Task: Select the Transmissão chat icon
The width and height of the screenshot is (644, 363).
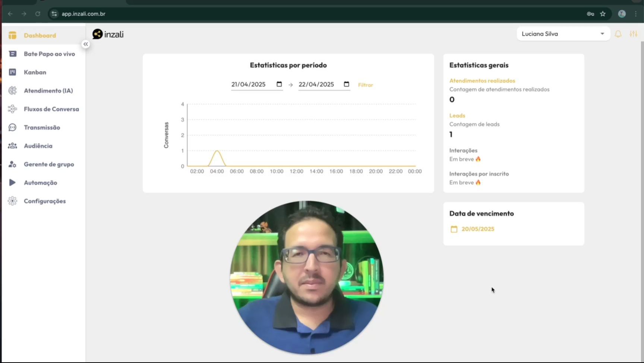Action: click(x=12, y=127)
